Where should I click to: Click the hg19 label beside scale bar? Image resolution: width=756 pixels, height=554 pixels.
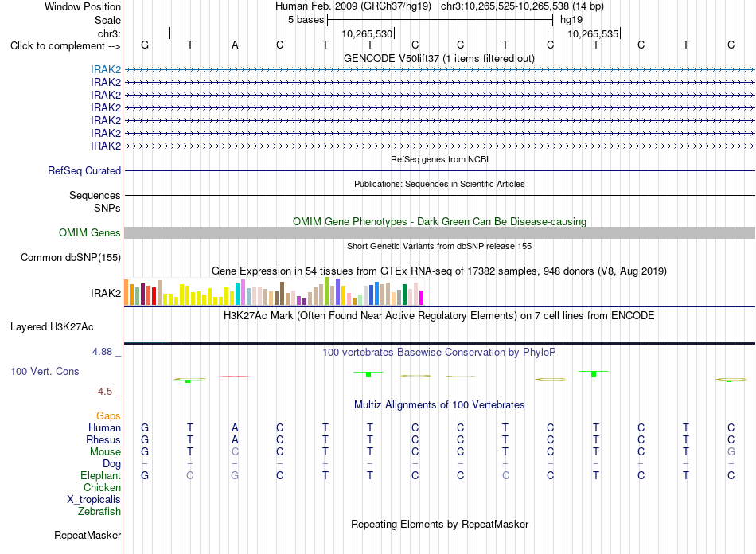571,20
